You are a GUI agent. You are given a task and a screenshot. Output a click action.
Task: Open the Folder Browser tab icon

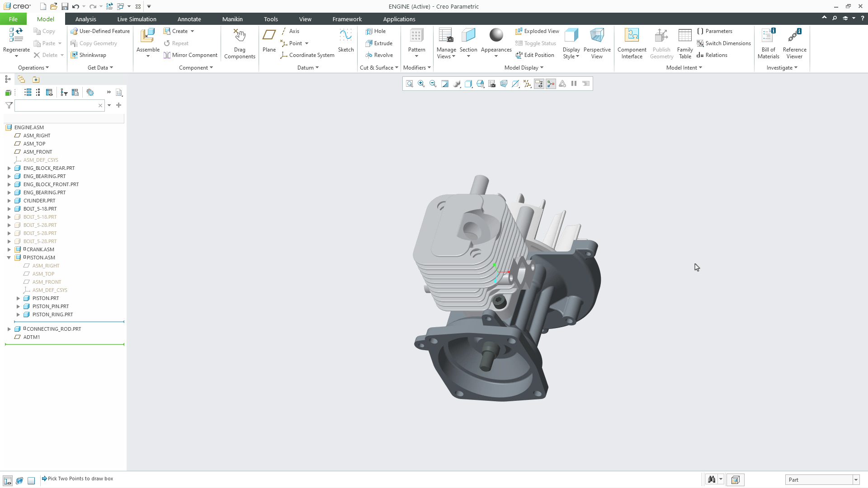coord(21,80)
